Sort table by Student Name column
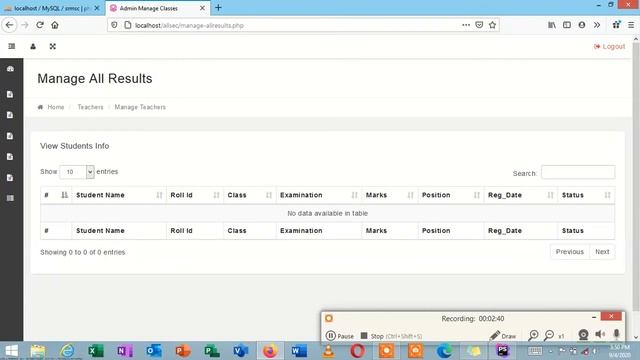The image size is (640, 360). point(119,195)
